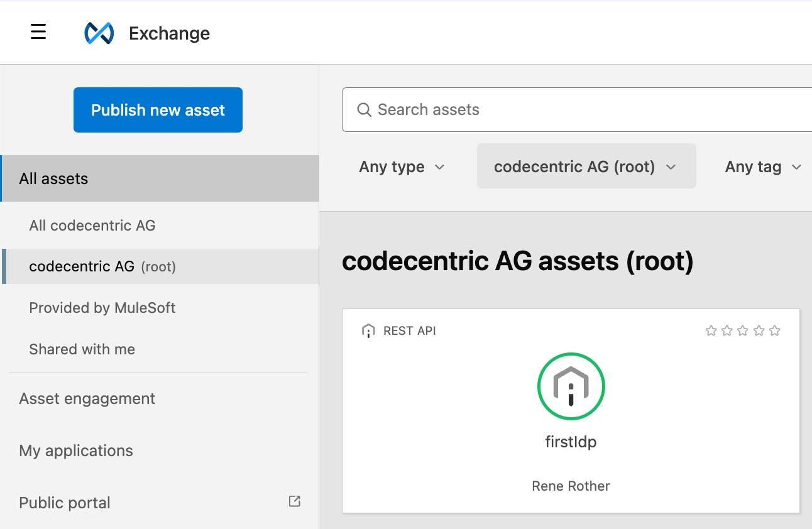812x529 pixels.
Task: Click the firstIdp green circle asset icon
Action: click(x=571, y=386)
